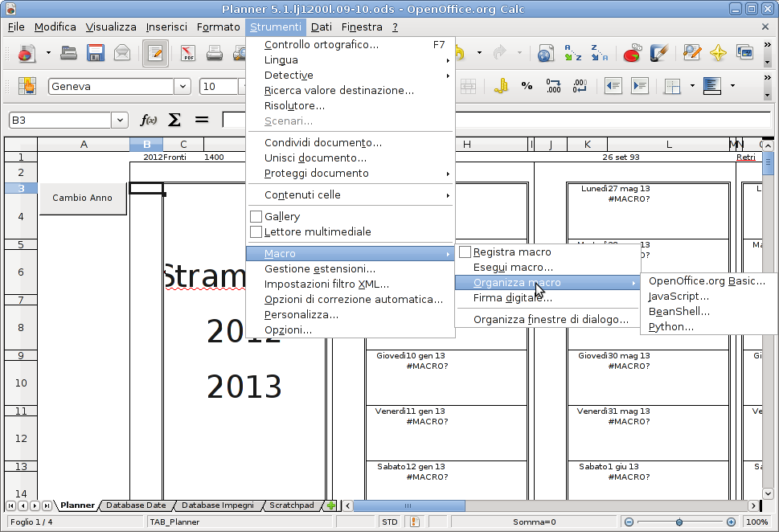This screenshot has height=532, width=779.
Task: Toggle STD selection mode in status bar
Action: point(389,522)
